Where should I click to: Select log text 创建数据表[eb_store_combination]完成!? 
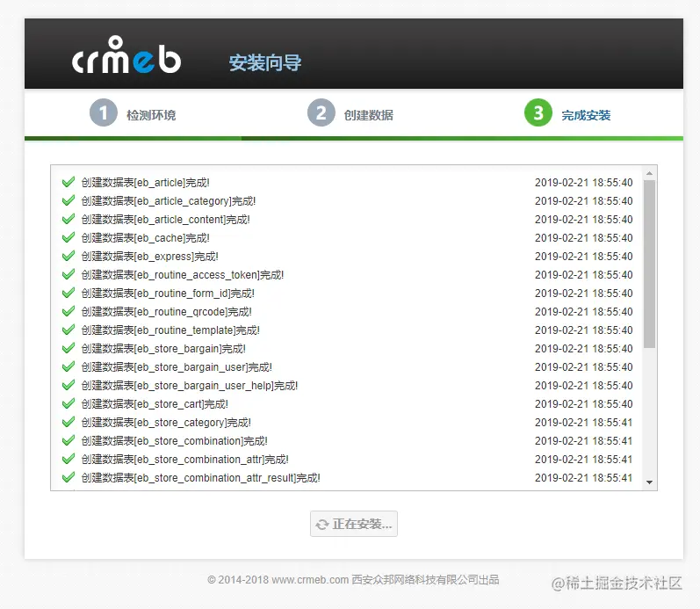[x=174, y=441]
